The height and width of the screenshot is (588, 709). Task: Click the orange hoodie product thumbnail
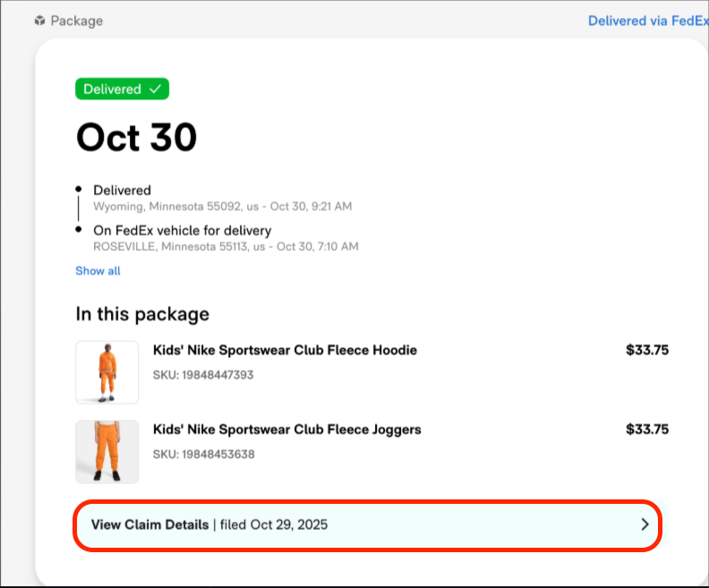pos(107,371)
